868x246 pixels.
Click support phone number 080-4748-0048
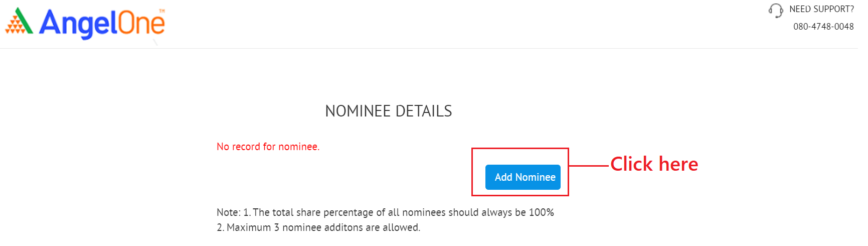pos(823,27)
